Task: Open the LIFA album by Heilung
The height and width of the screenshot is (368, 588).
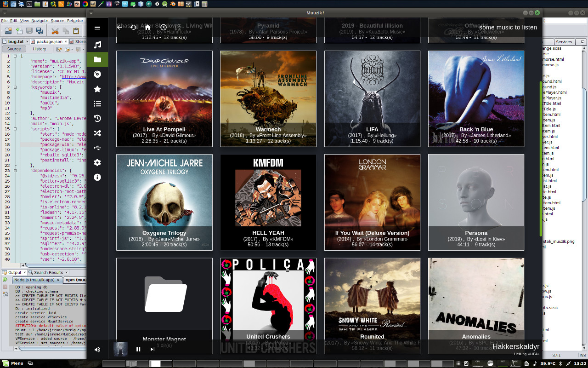Action: click(x=372, y=98)
